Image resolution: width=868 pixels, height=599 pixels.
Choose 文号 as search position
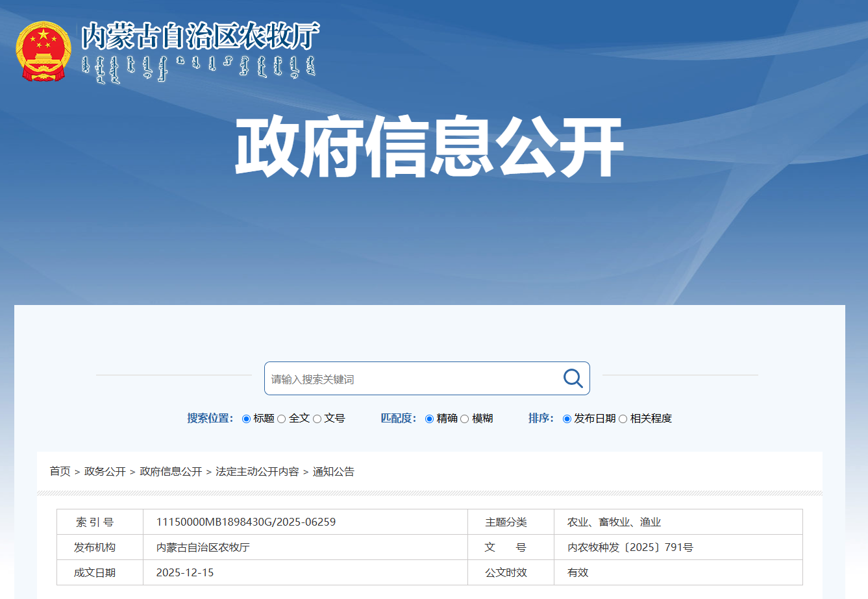click(317, 419)
